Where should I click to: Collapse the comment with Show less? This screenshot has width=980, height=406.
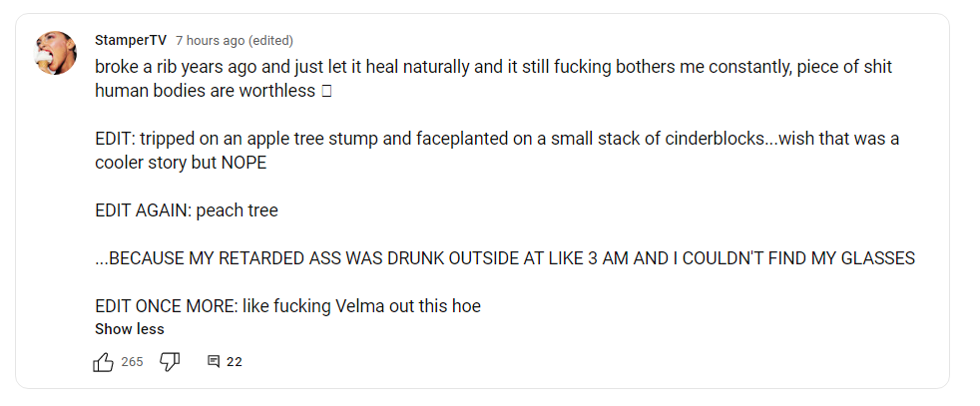[130, 329]
